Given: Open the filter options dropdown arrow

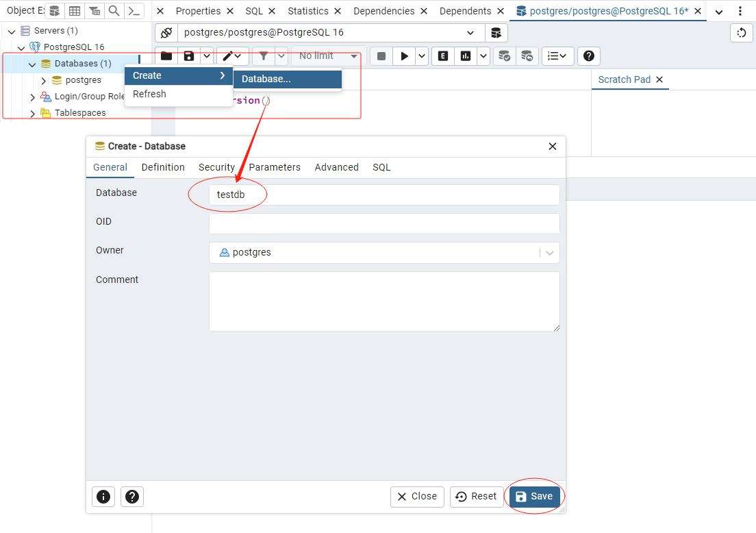Looking at the screenshot, I should tap(281, 56).
